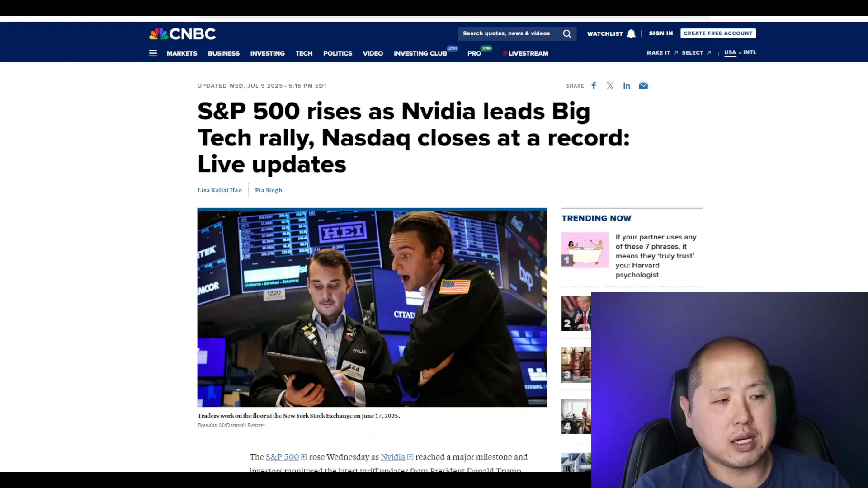Open the Select site link

pos(692,53)
